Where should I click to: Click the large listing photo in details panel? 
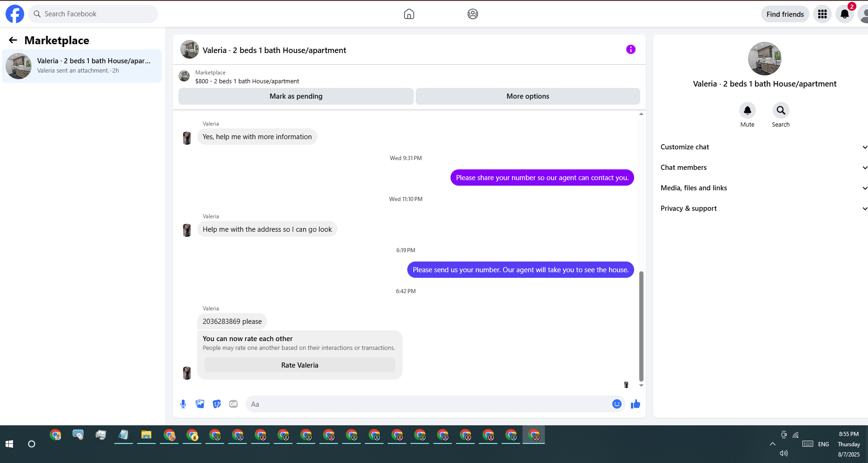765,59
